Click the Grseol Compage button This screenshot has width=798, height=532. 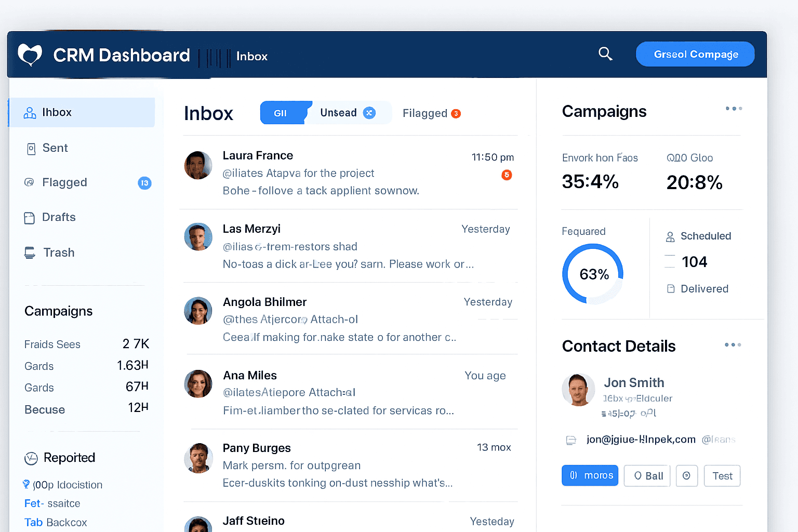[695, 55]
